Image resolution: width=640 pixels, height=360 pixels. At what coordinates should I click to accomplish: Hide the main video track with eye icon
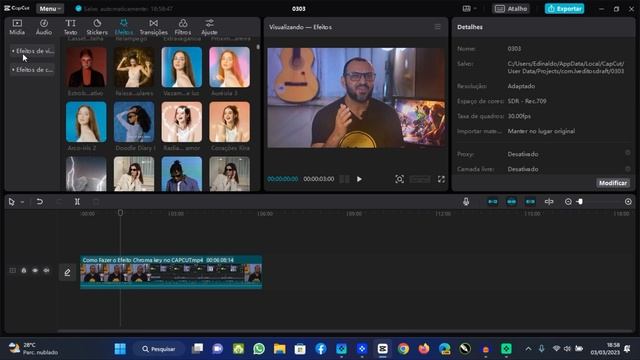(x=35, y=270)
